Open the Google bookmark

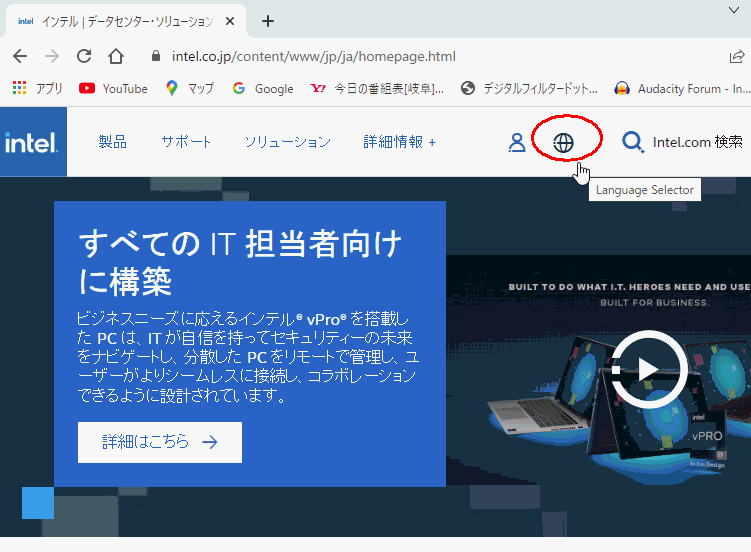point(262,88)
